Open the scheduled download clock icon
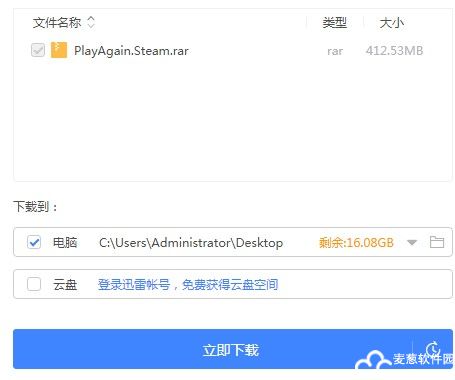The image size is (455, 380). click(x=433, y=349)
